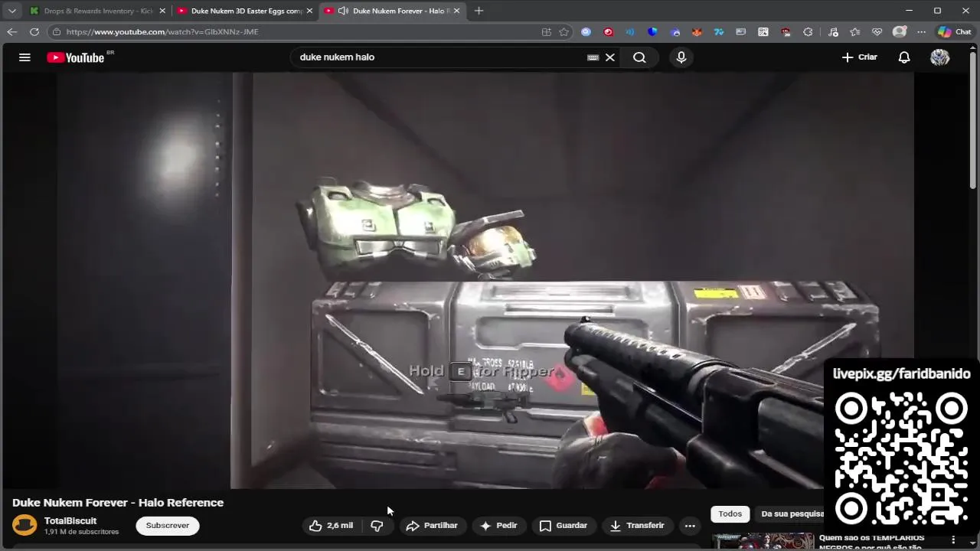The image size is (980, 551).
Task: Open the MetaMask fox extension
Action: coord(697,32)
